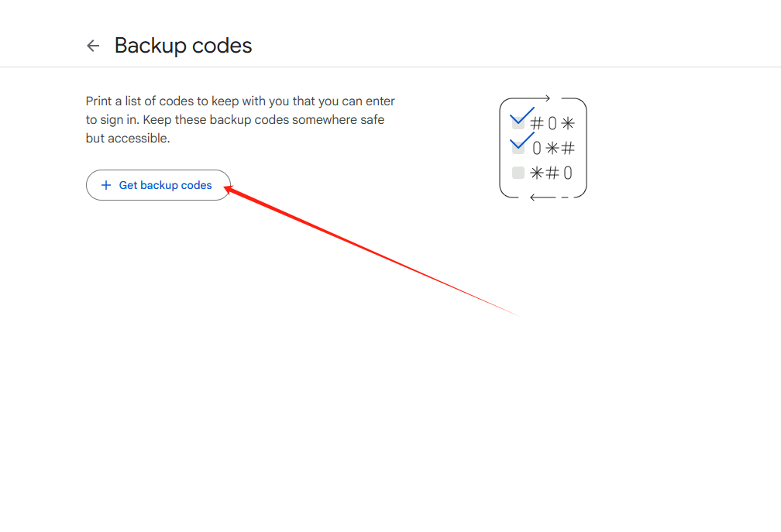Click the Backup codes page heading
Image resolution: width=781 pixels, height=532 pixels.
(x=184, y=46)
